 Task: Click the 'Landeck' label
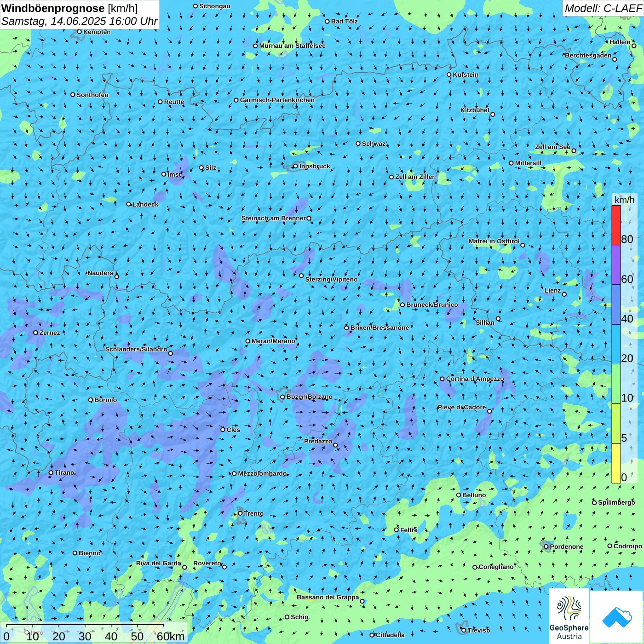(145, 204)
